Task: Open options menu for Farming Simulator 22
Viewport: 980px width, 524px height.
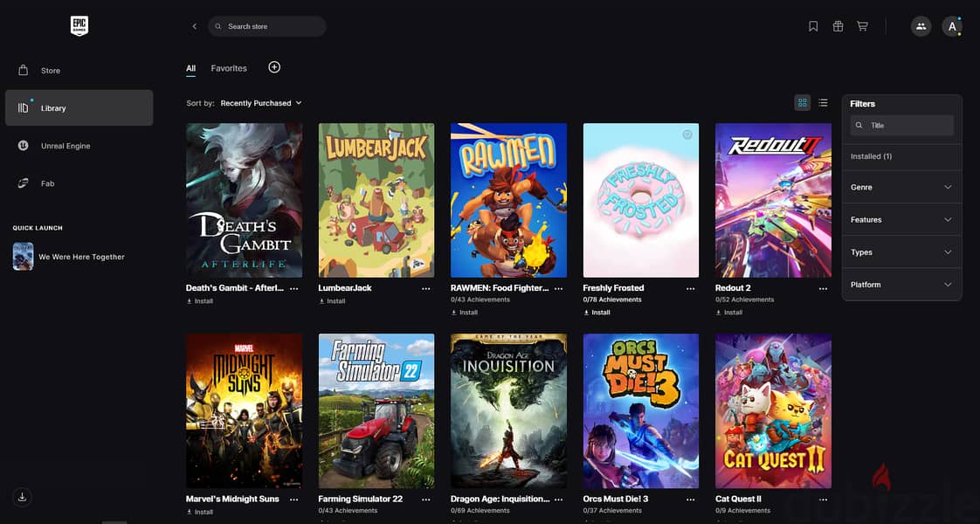Action: 426,500
